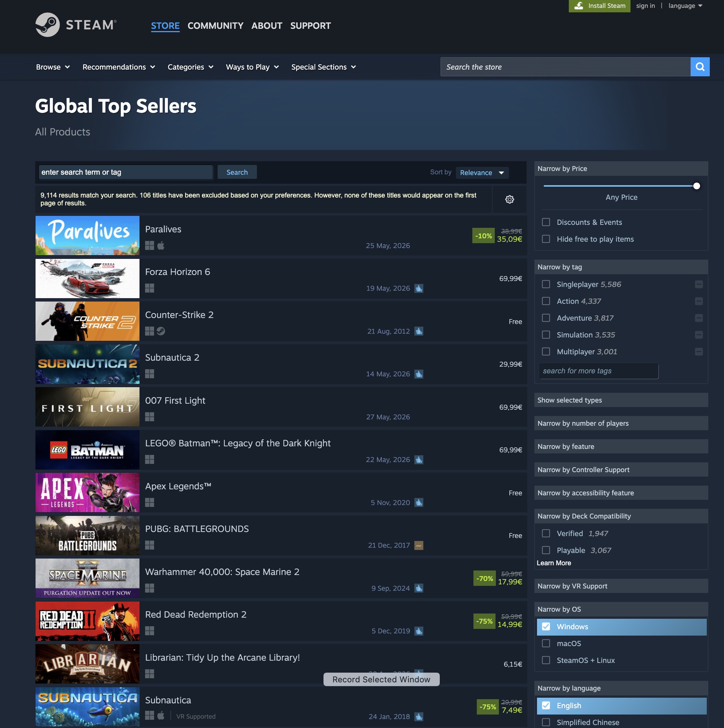Image resolution: width=724 pixels, height=728 pixels.
Task: Expand Narrow by feature section
Action: click(621, 447)
